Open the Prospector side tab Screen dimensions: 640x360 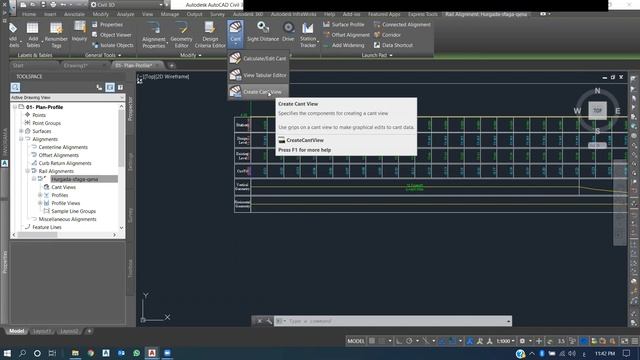[130, 109]
